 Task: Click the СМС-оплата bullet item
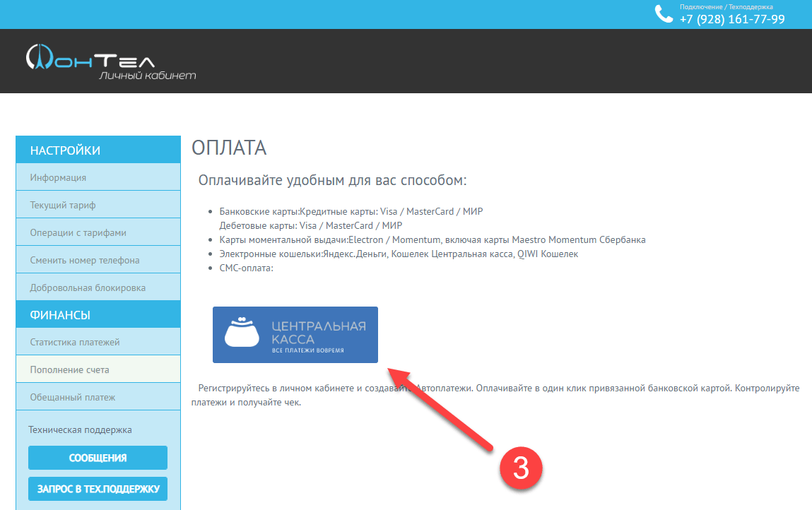[246, 268]
